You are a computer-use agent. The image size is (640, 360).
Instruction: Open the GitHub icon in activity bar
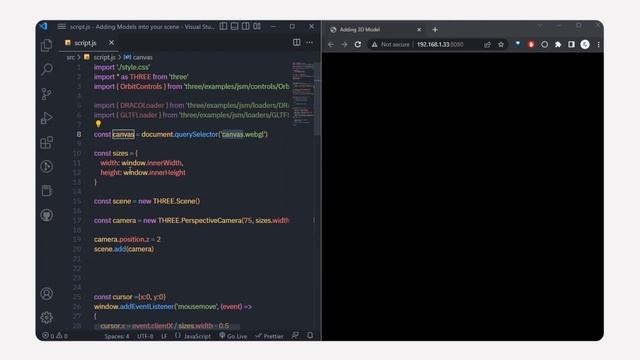click(47, 215)
